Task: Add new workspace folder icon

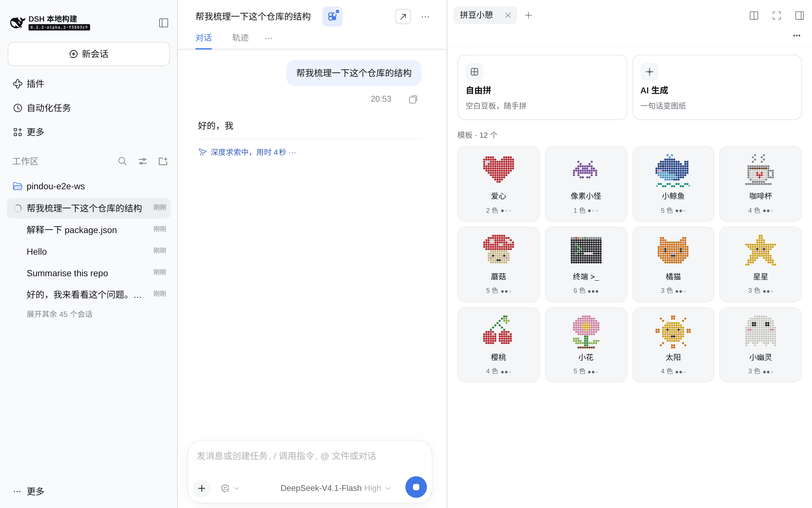Action: coord(163,161)
